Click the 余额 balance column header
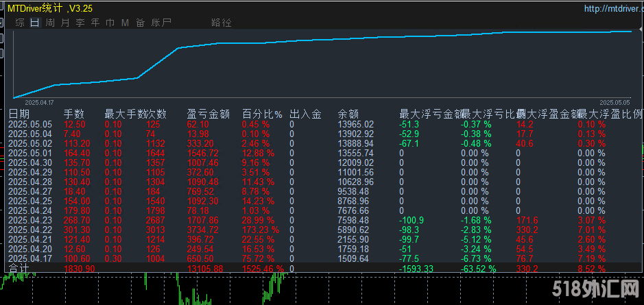Screen dimensions: 644x305 [x=348, y=113]
